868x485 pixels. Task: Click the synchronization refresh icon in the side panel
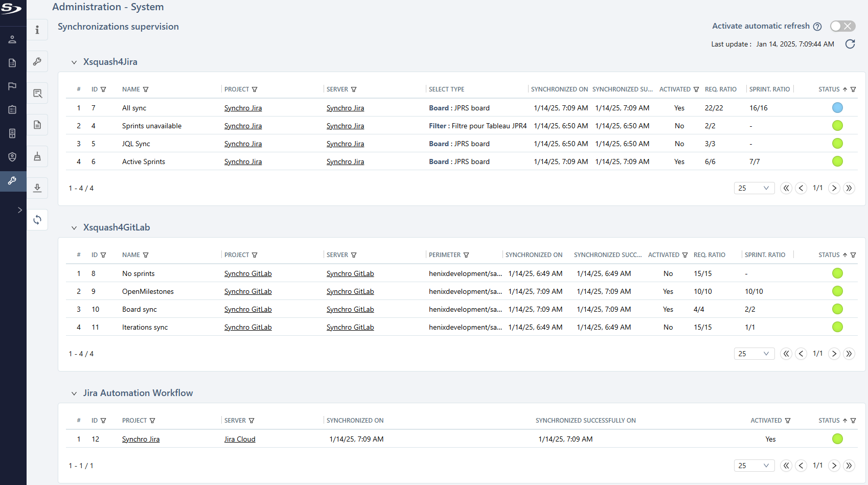click(37, 219)
